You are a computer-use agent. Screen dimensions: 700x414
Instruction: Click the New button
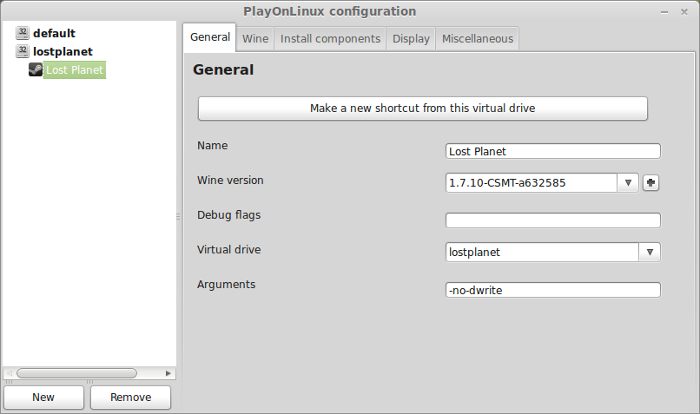coord(44,397)
